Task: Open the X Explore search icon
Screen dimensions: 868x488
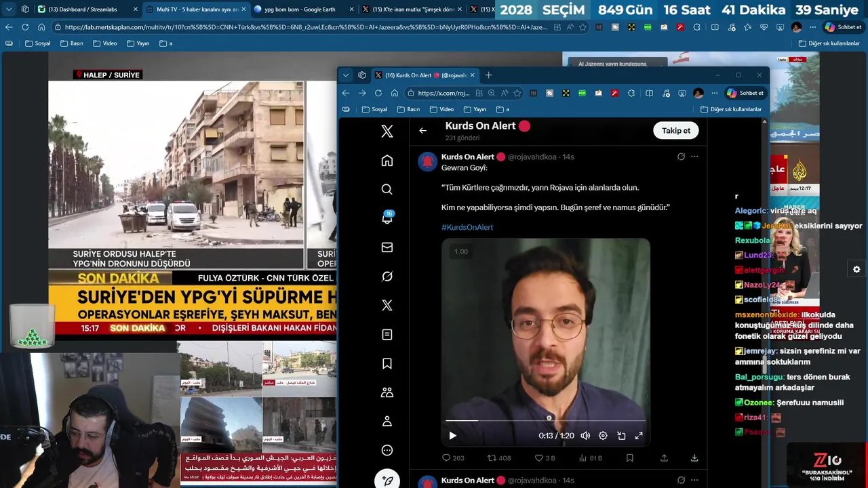Action: (387, 190)
